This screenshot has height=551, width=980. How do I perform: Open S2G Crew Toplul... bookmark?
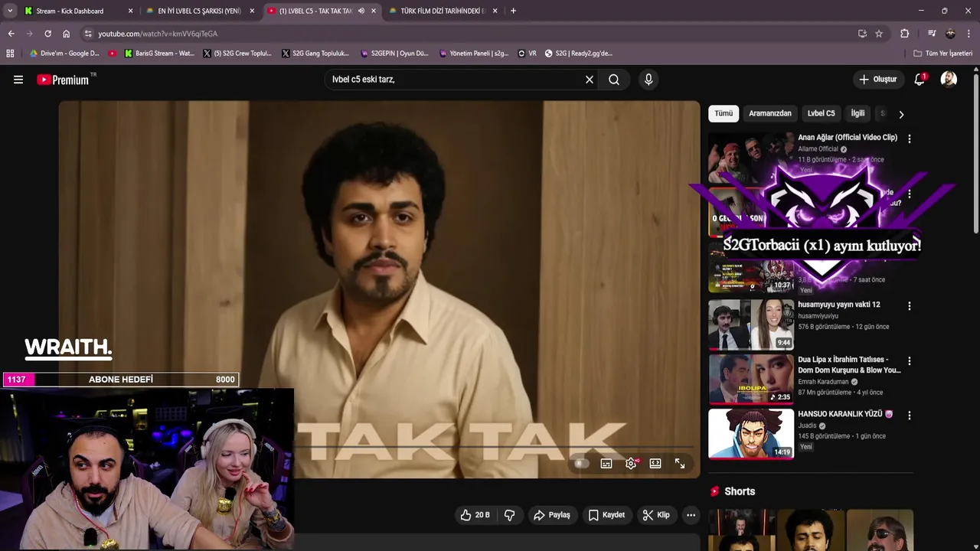(x=237, y=54)
